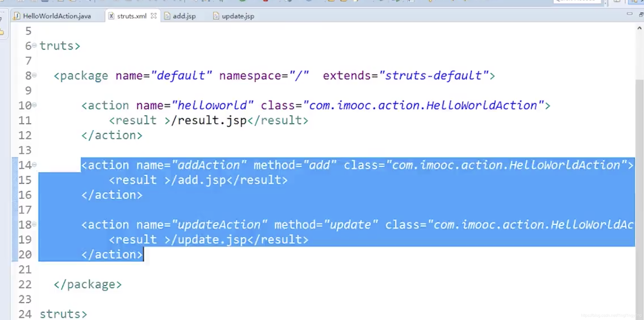Viewport: 644px width, 320px height.
Task: Click the <result tag on line 11
Action: (133, 121)
